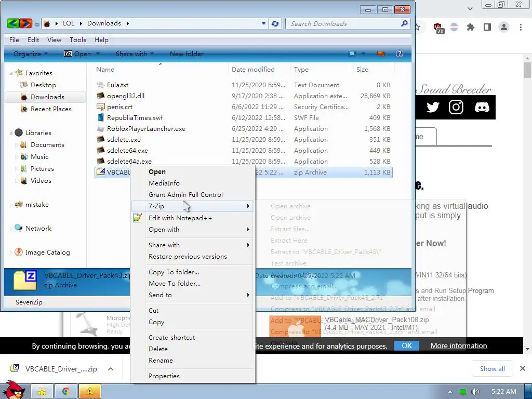Open Image Catalog in navigation pane
The width and height of the screenshot is (532, 399).
tap(47, 252)
